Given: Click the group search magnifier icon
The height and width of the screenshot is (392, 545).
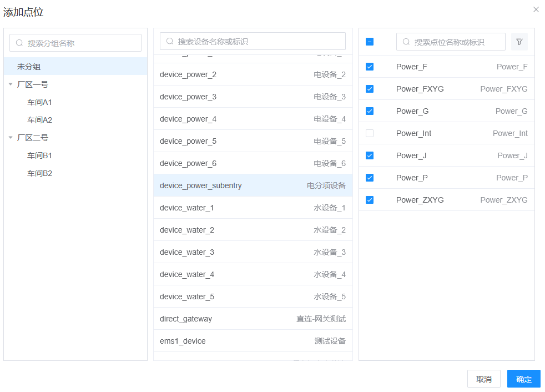Looking at the screenshot, I should click(19, 43).
